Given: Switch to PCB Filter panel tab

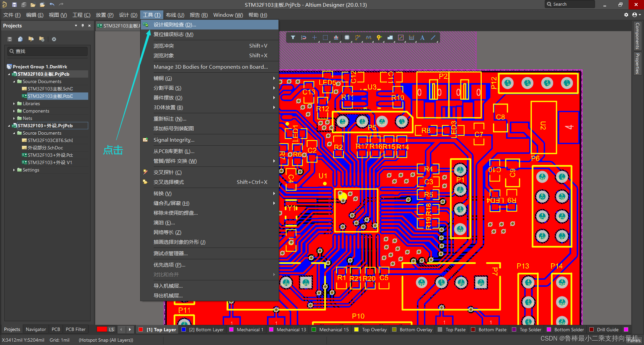Looking at the screenshot, I should pyautogui.click(x=75, y=330).
